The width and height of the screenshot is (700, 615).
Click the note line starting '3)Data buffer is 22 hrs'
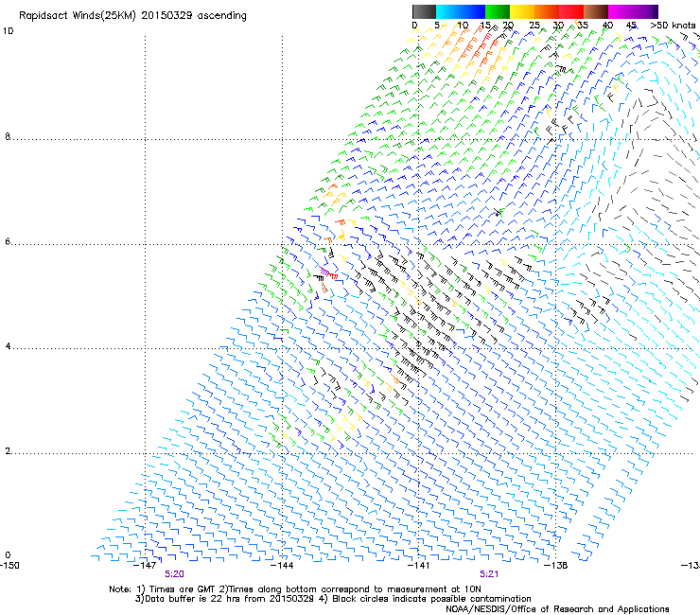[333, 599]
